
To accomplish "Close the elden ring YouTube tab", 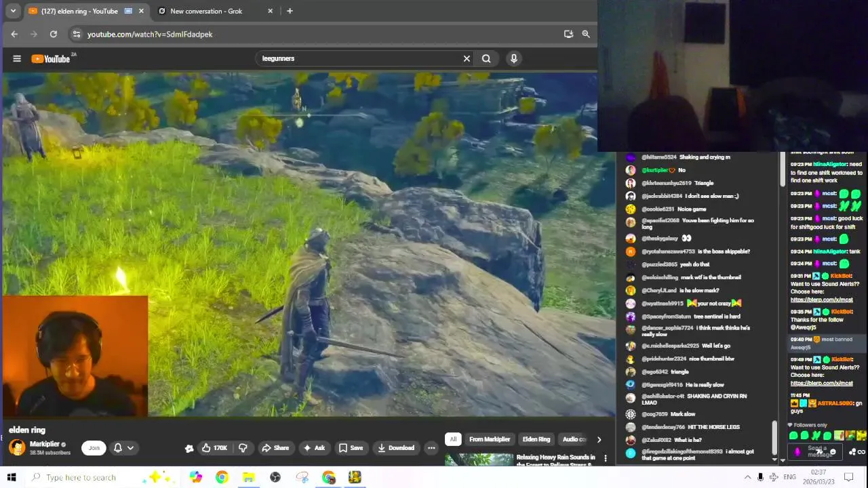I will click(x=141, y=11).
